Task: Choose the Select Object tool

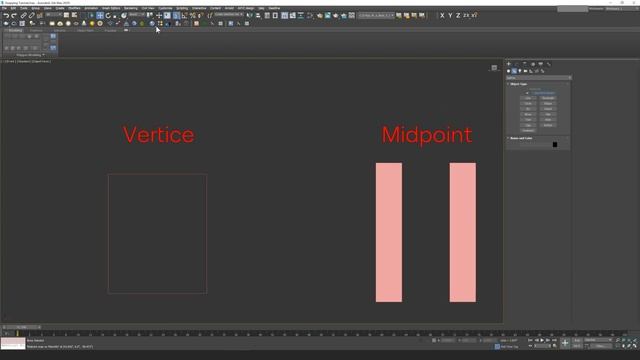Action: (x=66, y=15)
